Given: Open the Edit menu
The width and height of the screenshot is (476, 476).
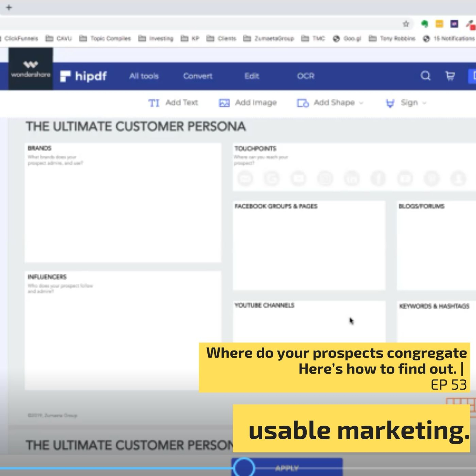Looking at the screenshot, I should point(251,76).
